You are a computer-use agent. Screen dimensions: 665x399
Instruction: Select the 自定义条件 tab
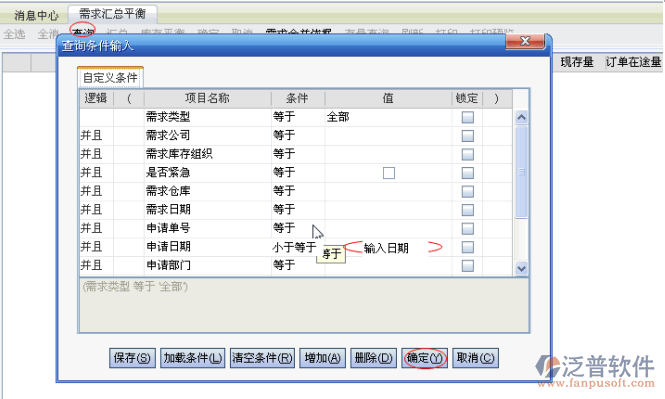coord(110,78)
